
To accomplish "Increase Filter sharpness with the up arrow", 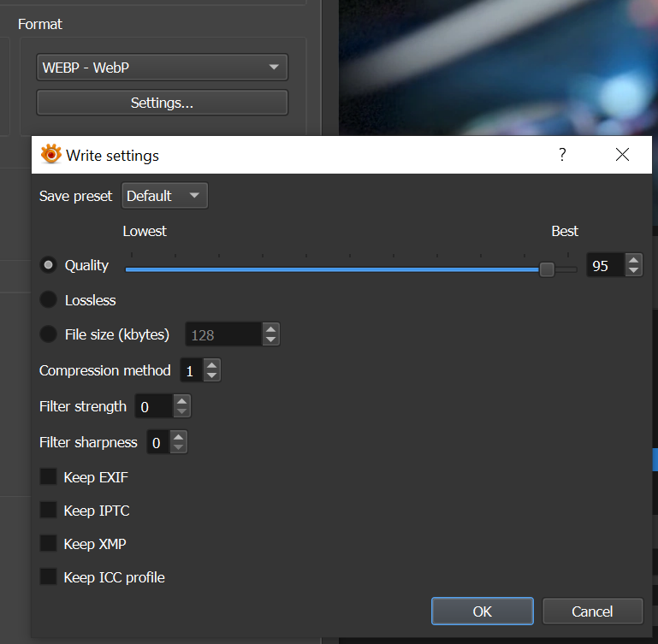I will coord(178,437).
